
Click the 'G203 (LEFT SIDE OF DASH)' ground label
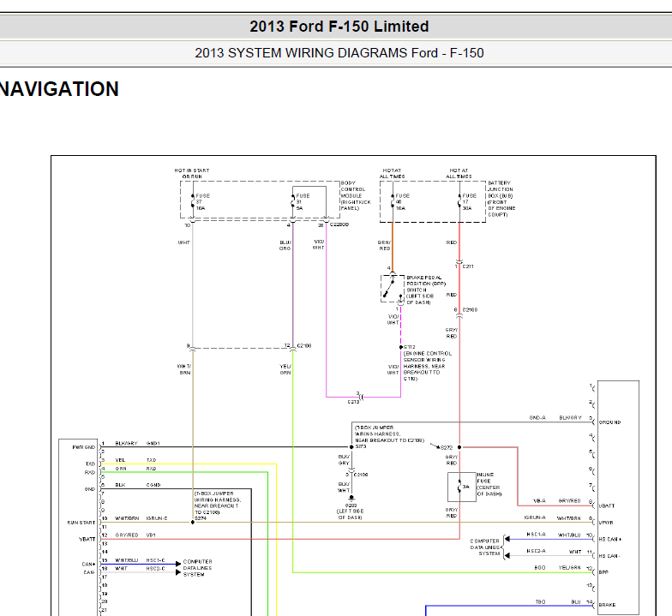pos(350,511)
